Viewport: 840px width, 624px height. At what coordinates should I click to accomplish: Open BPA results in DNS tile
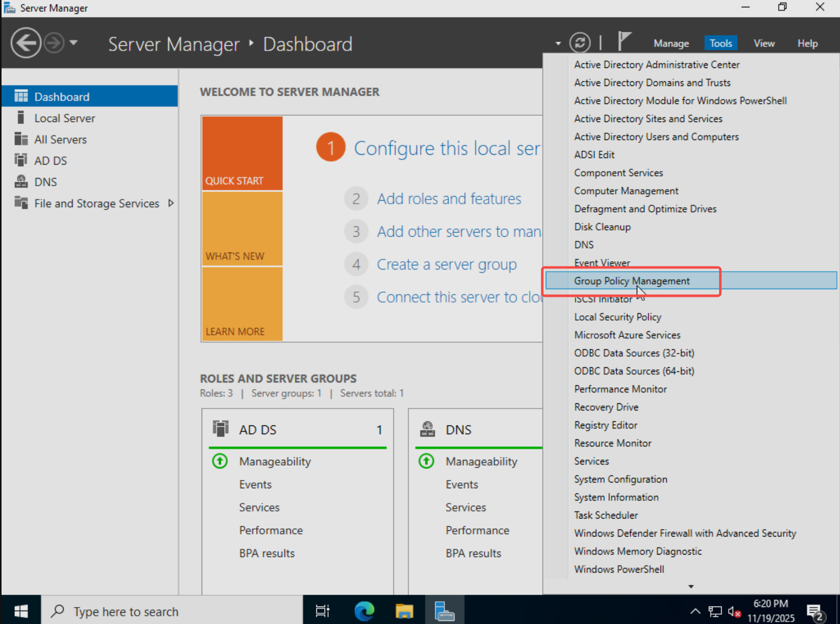473,553
